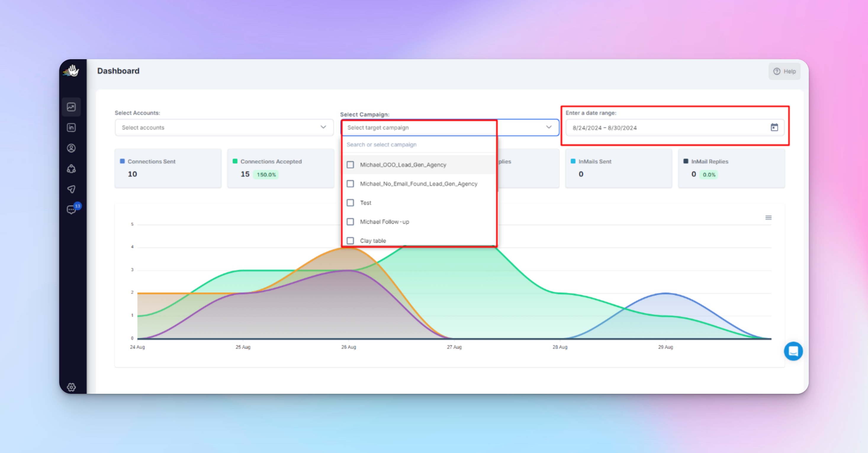This screenshot has height=453, width=868.
Task: Click the Help button
Action: (785, 71)
